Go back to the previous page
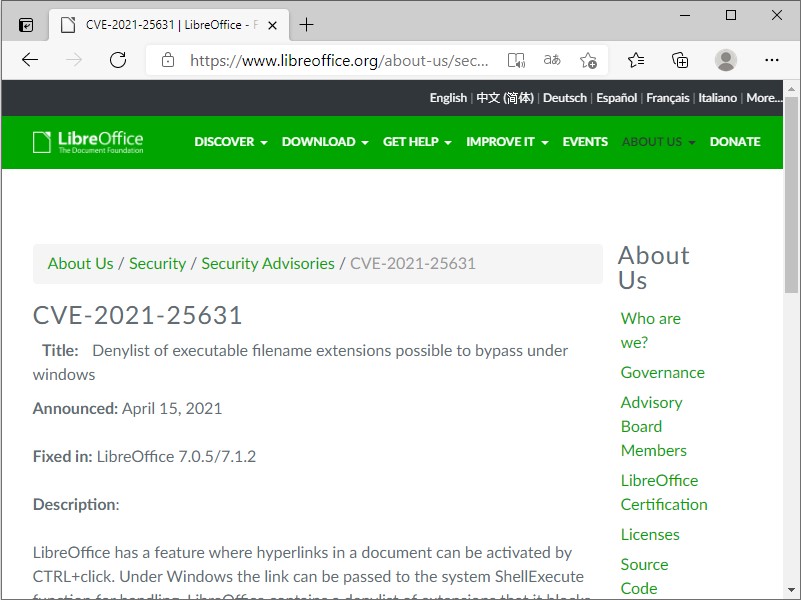The height and width of the screenshot is (600, 801). tap(30, 60)
